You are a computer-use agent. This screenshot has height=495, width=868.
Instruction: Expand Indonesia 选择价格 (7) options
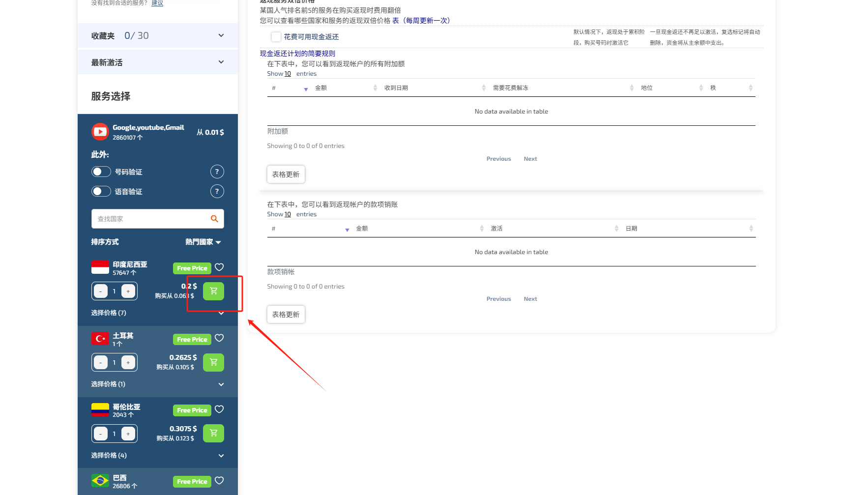click(x=158, y=313)
